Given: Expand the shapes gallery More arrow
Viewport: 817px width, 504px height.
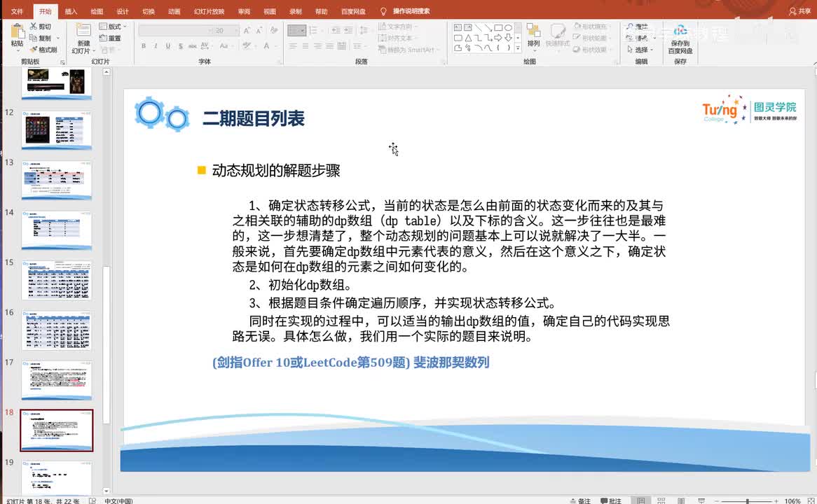Looking at the screenshot, I should (x=517, y=48).
